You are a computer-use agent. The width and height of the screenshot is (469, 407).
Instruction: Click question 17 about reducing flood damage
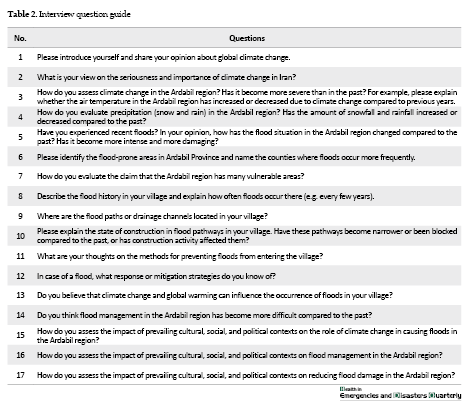[x=246, y=375]
